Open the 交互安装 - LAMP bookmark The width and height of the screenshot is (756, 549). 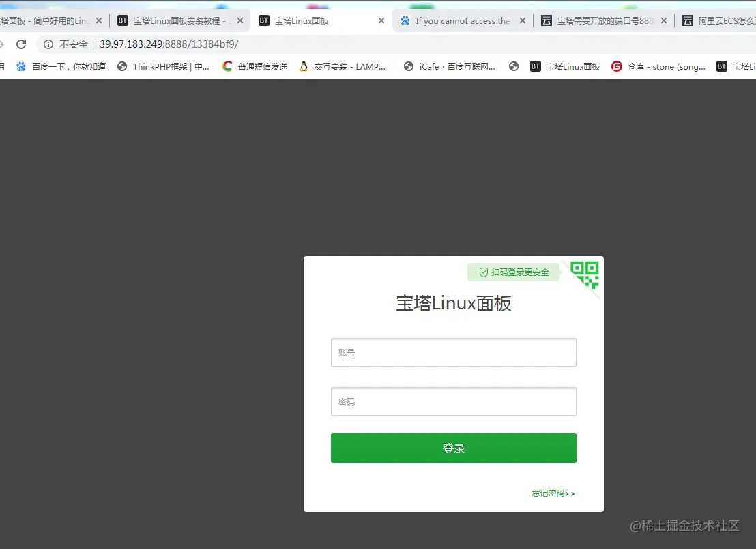pos(343,66)
